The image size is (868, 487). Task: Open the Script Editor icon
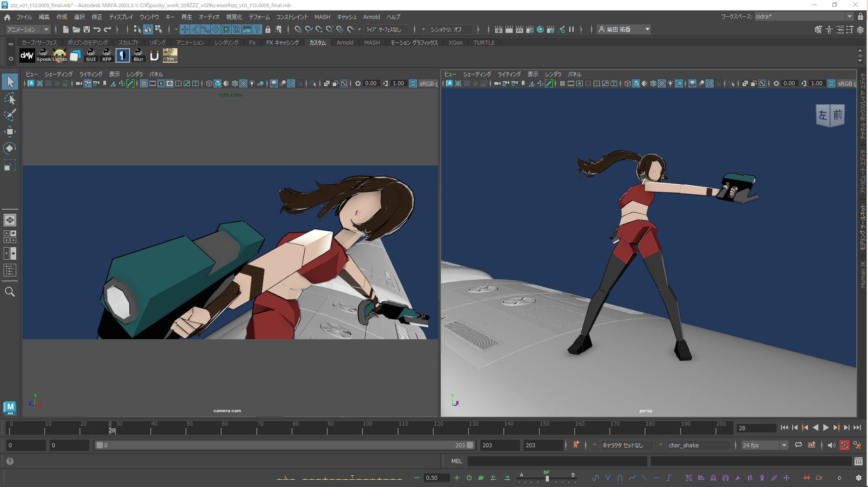pos(858,461)
